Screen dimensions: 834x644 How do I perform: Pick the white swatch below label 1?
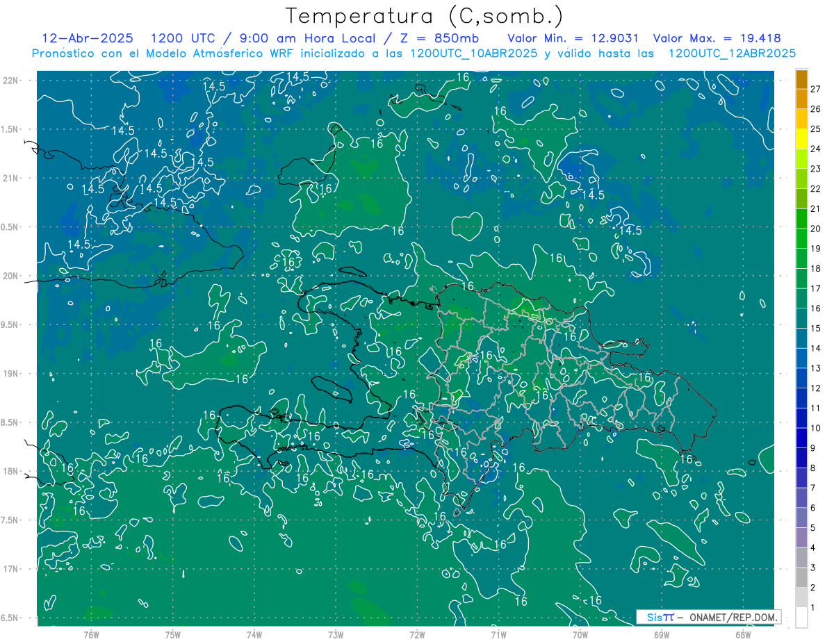pos(802,618)
